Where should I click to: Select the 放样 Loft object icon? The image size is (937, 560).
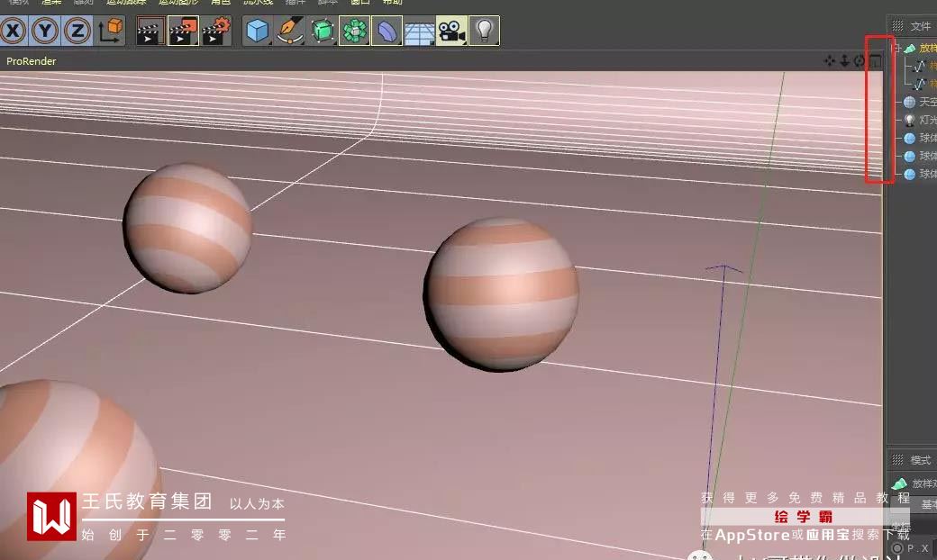(909, 48)
